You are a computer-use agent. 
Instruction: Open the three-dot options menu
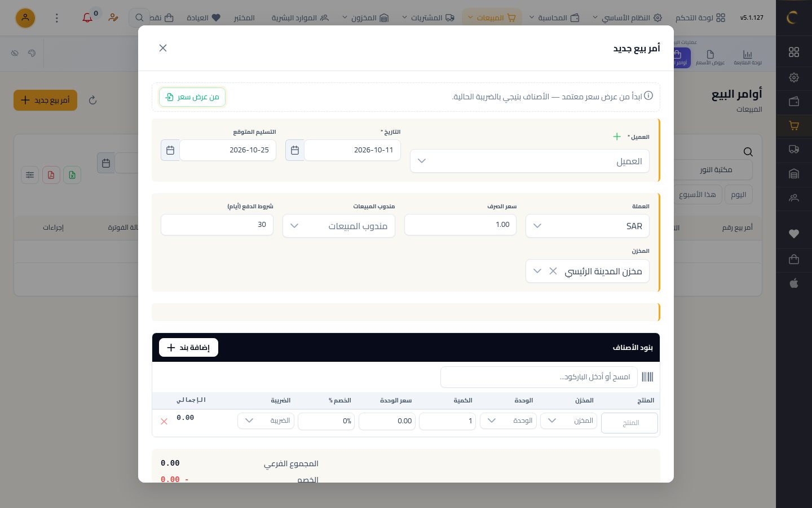click(x=56, y=18)
